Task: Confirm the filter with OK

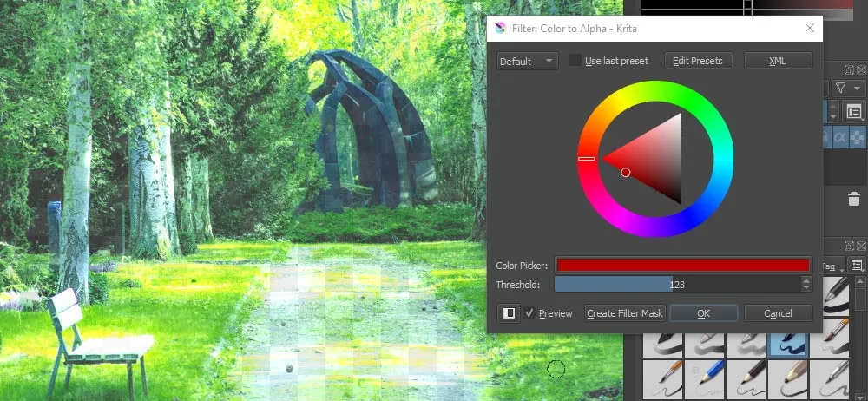Action: click(704, 313)
